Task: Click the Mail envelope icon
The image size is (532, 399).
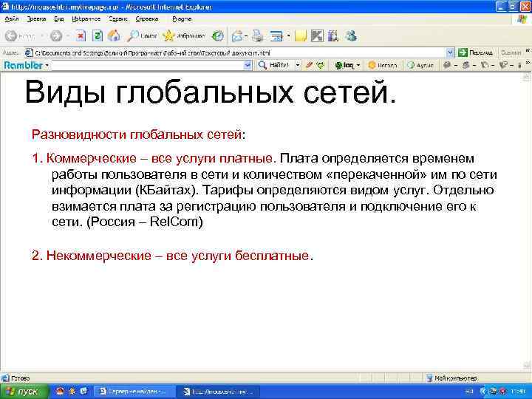Action: [x=237, y=35]
